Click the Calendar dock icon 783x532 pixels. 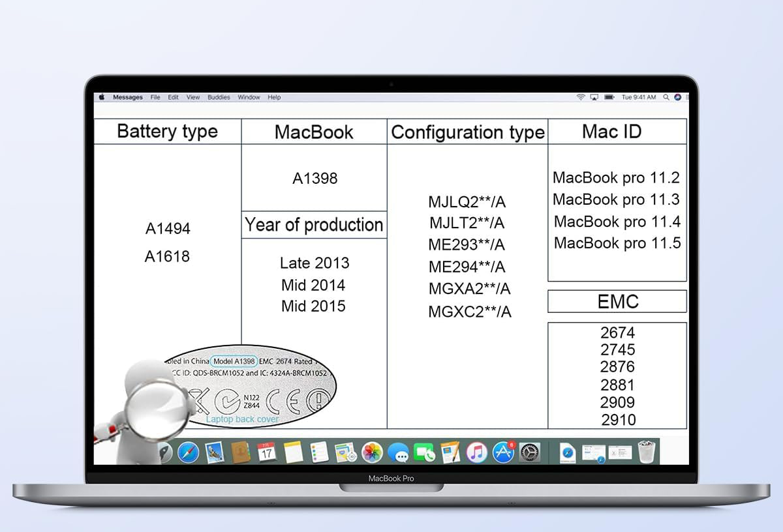(x=267, y=452)
